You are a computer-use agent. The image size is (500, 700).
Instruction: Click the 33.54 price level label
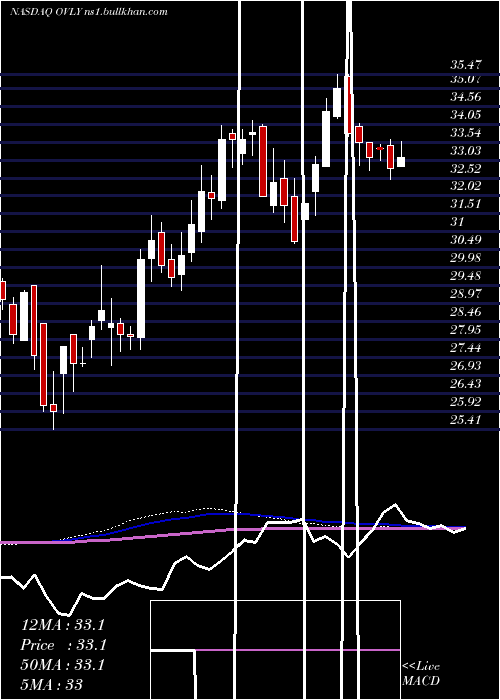(466, 133)
